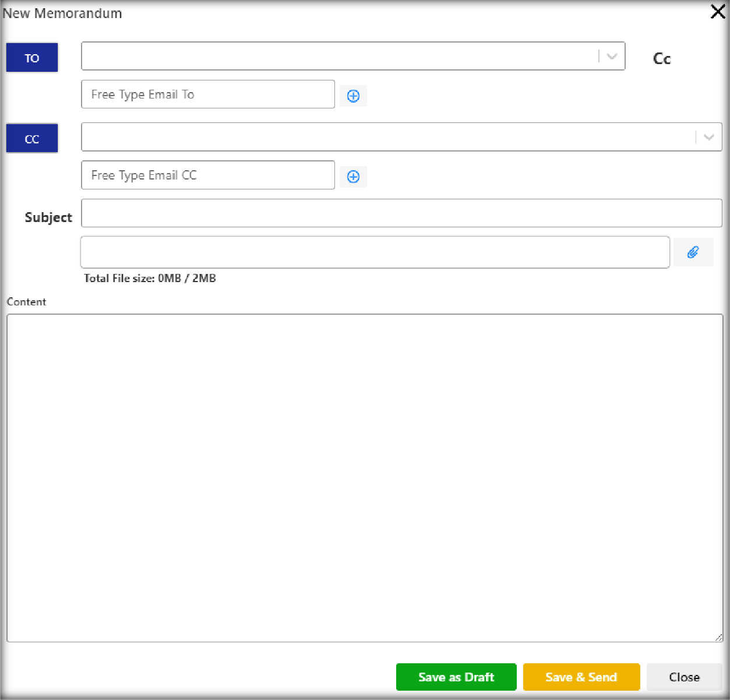Focus the Free Type Email To field
The width and height of the screenshot is (730, 700).
[x=207, y=94]
